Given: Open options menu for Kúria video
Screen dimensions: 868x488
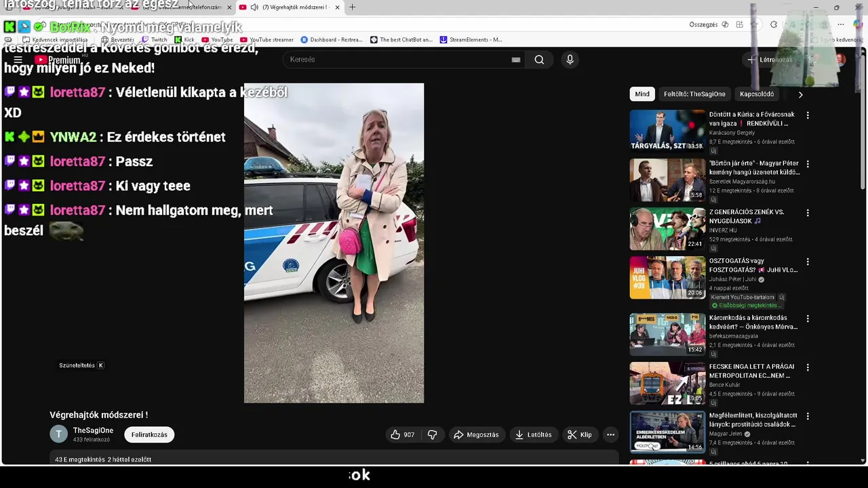Looking at the screenshot, I should click(808, 115).
